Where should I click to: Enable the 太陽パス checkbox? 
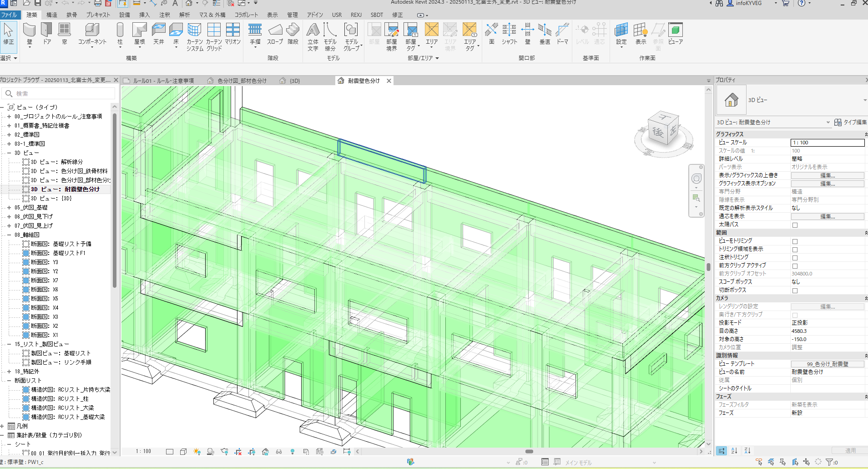tap(795, 225)
